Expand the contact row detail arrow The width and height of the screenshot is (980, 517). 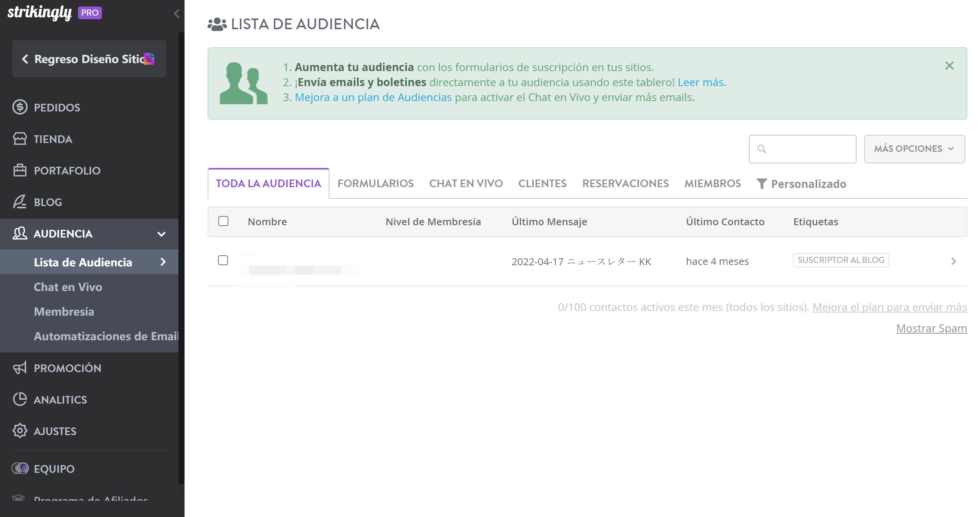pos(953,261)
